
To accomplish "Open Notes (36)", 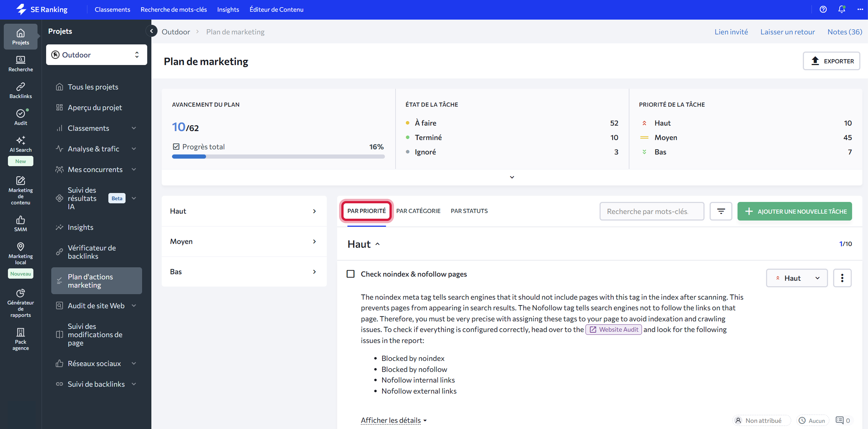I will point(844,32).
